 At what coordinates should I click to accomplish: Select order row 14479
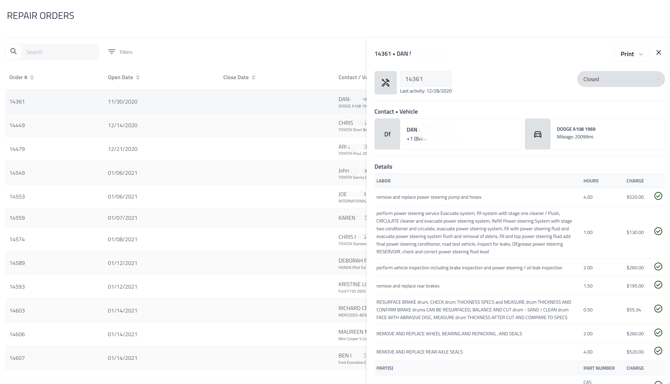185,149
